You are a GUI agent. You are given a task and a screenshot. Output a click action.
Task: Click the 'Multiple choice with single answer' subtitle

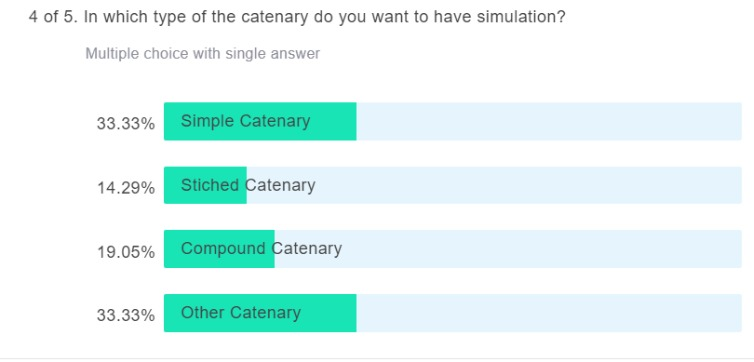click(x=202, y=53)
